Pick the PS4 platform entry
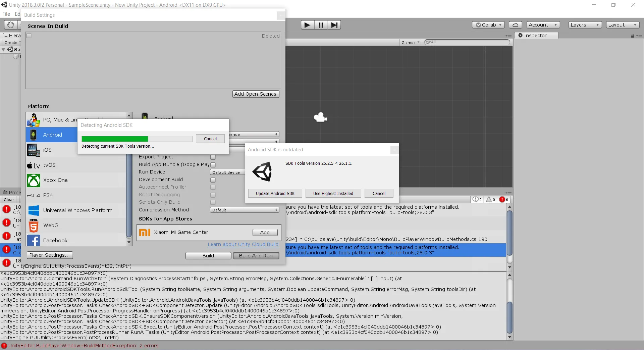The width and height of the screenshot is (644, 350). 76,195
